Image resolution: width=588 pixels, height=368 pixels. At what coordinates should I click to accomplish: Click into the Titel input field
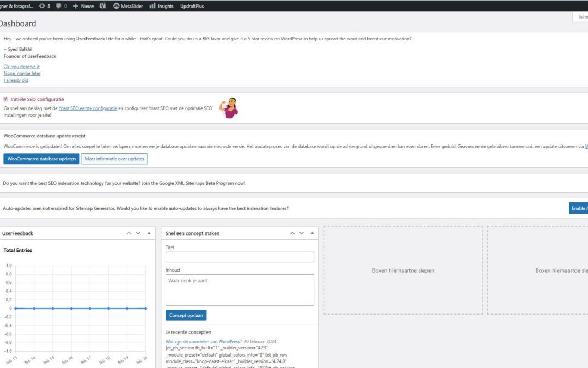point(240,257)
